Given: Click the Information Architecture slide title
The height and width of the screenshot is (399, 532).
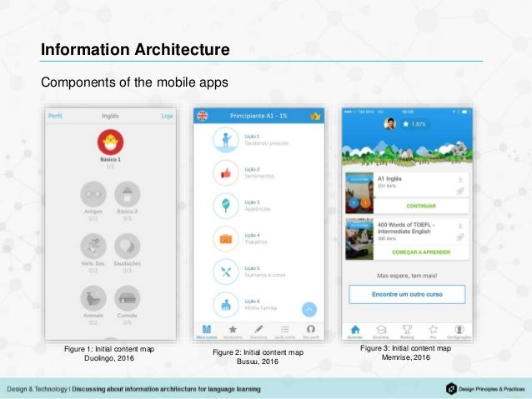Looking at the screenshot, I should pos(135,49).
